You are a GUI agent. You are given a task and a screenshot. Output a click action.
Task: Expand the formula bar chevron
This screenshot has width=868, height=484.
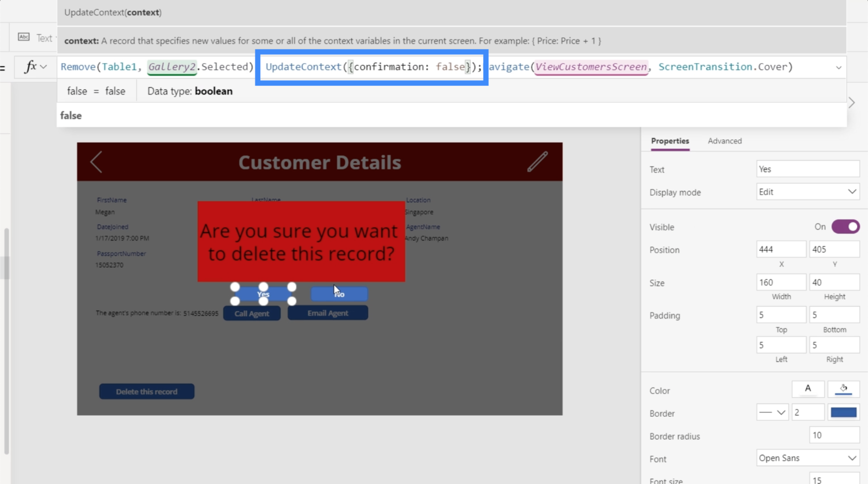(839, 67)
